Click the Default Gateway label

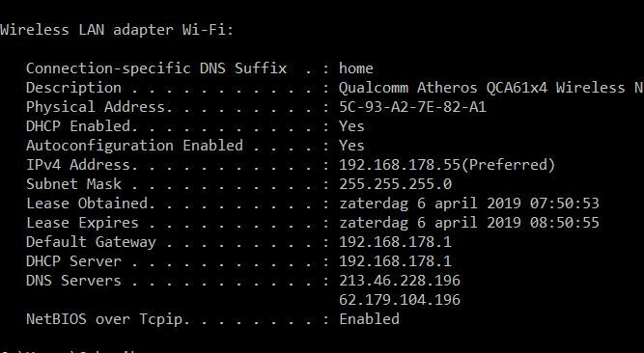click(91, 242)
